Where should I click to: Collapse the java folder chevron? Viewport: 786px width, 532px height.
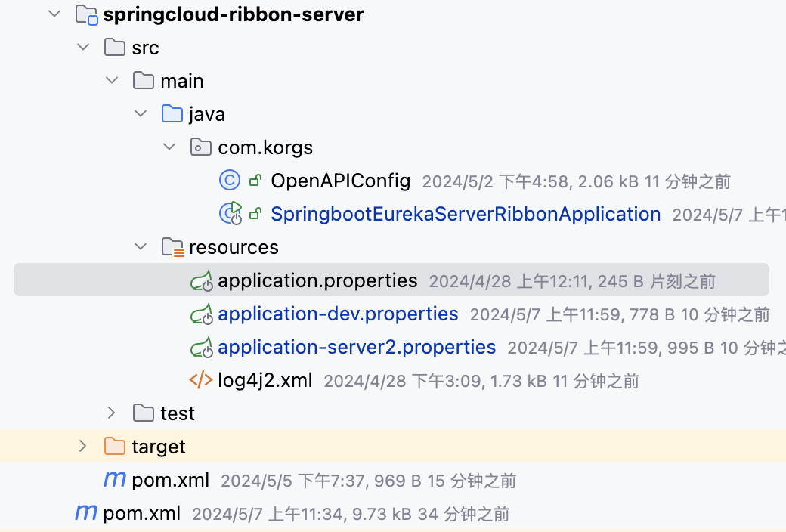pos(141,113)
